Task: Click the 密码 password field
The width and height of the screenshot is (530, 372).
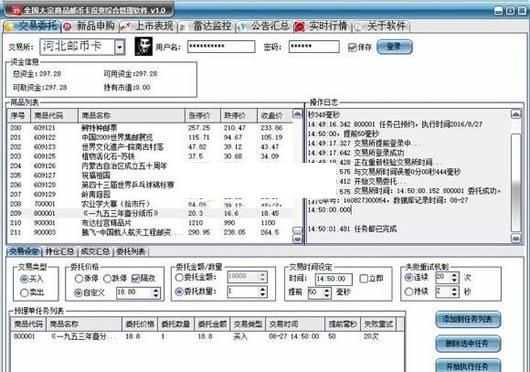Action: [x=314, y=47]
